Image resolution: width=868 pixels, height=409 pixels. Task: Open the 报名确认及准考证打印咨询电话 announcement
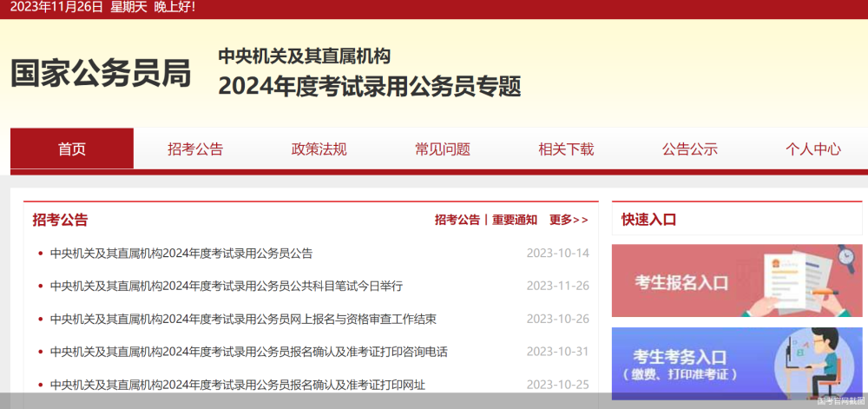click(x=248, y=352)
